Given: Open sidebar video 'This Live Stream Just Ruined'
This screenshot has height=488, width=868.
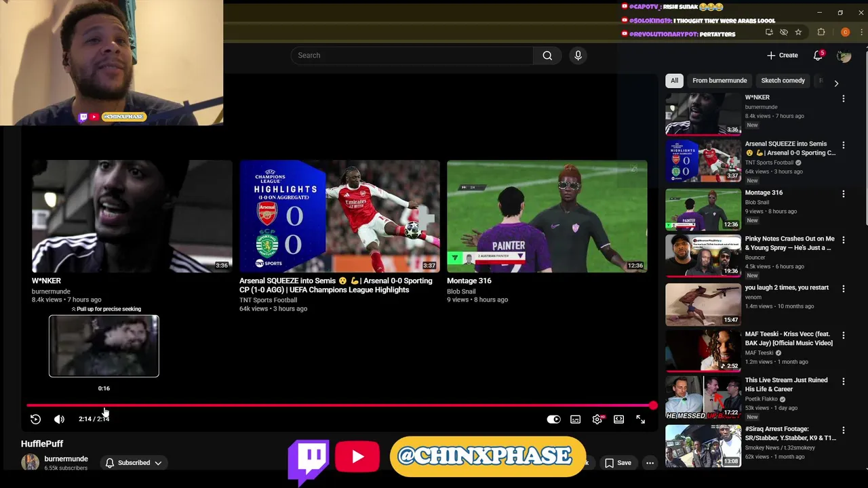Looking at the screenshot, I should click(x=787, y=384).
